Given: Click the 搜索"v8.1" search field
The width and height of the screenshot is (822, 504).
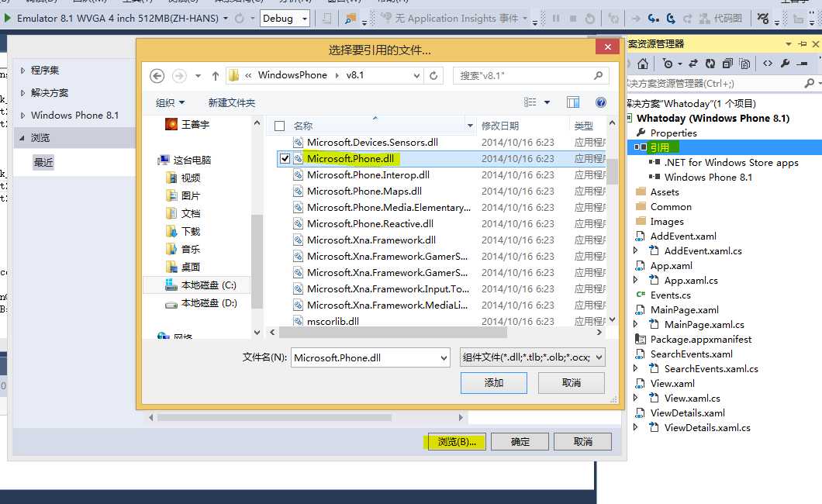Looking at the screenshot, I should click(530, 75).
